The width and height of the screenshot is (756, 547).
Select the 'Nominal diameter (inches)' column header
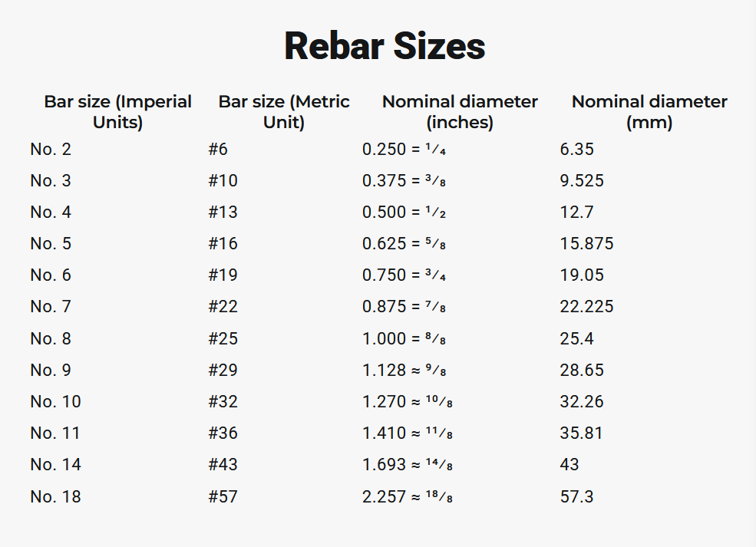tap(460, 112)
